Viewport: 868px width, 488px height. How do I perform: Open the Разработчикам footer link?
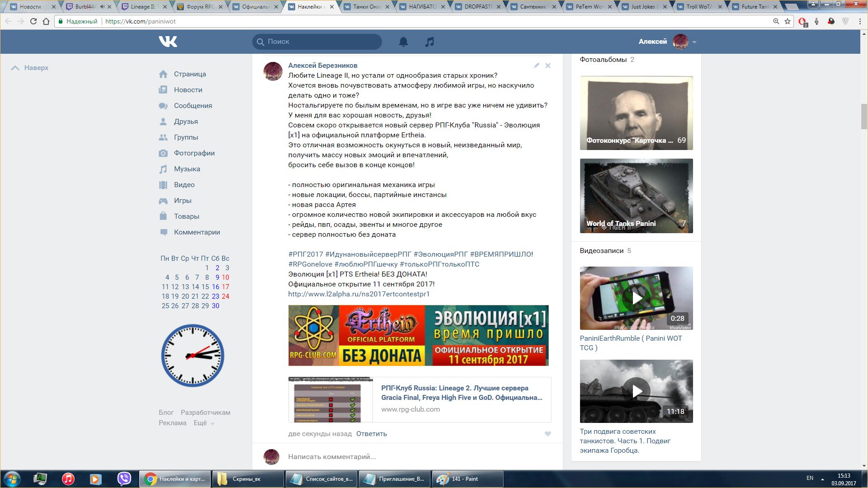[x=205, y=413]
